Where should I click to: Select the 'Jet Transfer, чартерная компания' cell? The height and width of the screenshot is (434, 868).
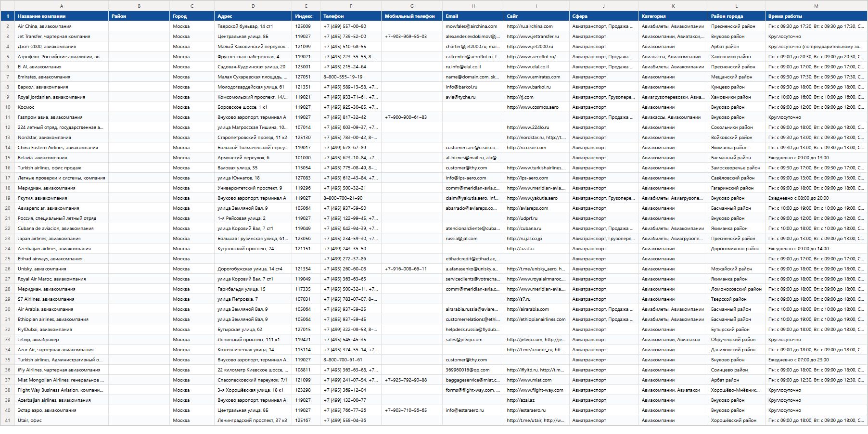[x=62, y=37]
